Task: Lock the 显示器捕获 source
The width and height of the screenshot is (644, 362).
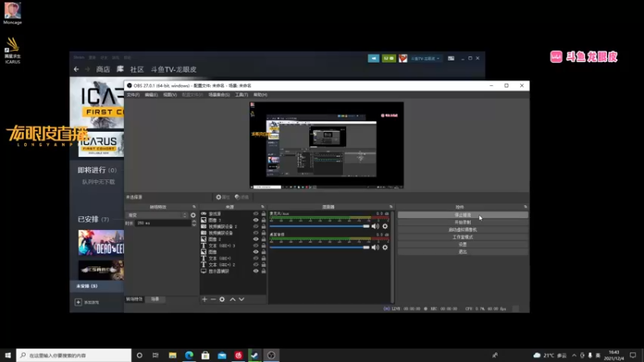Action: pyautogui.click(x=263, y=271)
